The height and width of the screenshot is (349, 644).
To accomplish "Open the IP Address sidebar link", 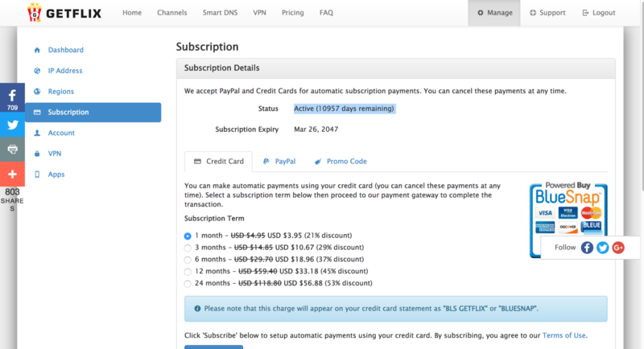I will coord(65,71).
